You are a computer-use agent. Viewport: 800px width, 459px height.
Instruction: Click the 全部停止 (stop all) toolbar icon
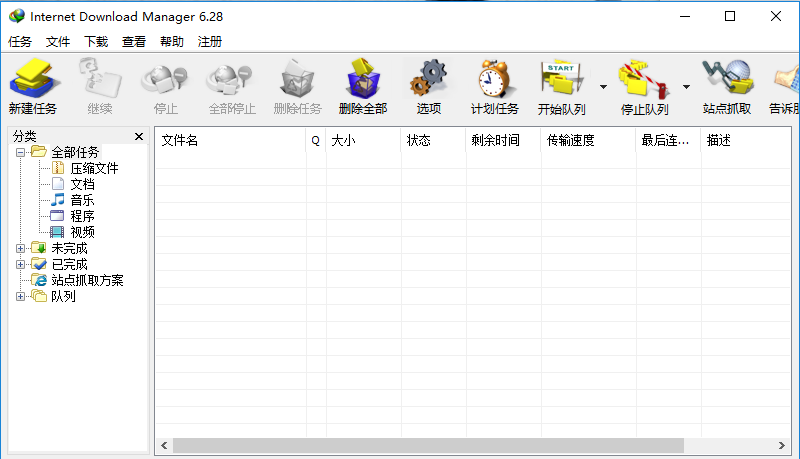(232, 86)
